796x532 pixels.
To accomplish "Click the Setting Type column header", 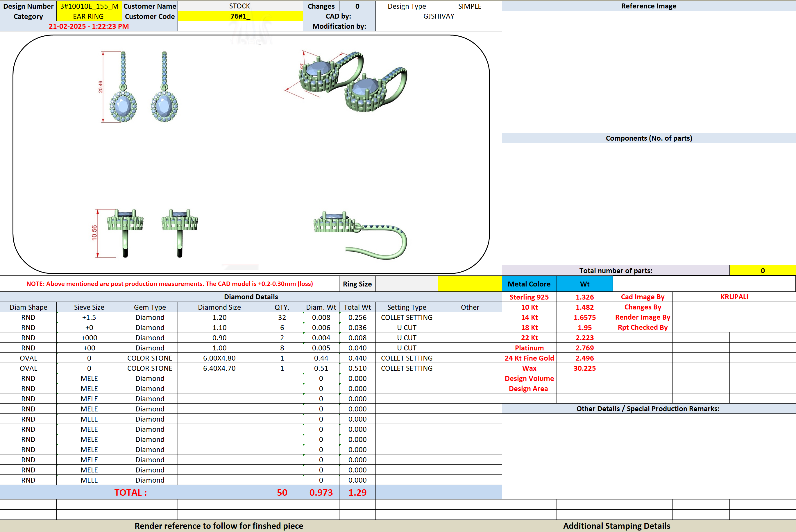I will tap(407, 307).
